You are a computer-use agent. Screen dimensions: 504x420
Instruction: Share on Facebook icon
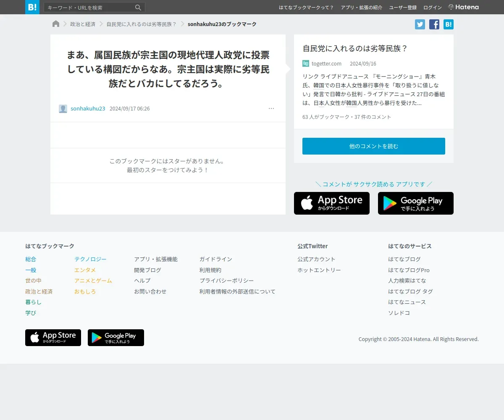click(434, 24)
